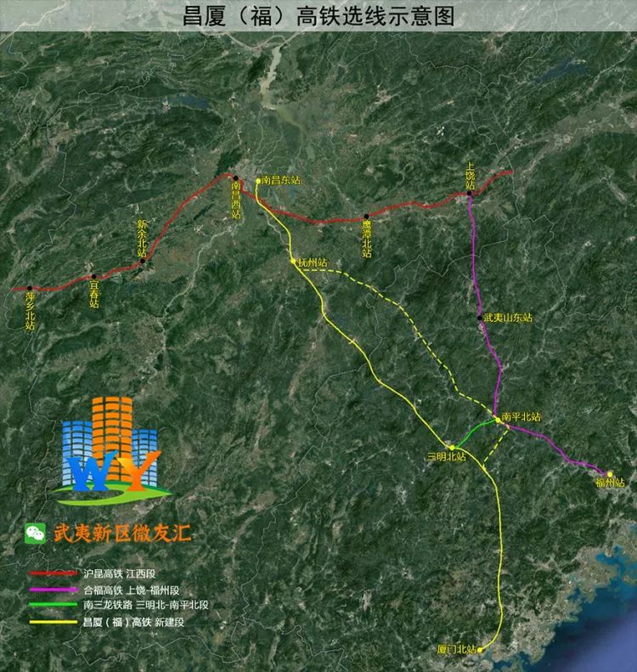Image resolution: width=637 pixels, height=672 pixels.
Task: Click legend text 合福高铁 上饶-福州段
Action: (132, 590)
